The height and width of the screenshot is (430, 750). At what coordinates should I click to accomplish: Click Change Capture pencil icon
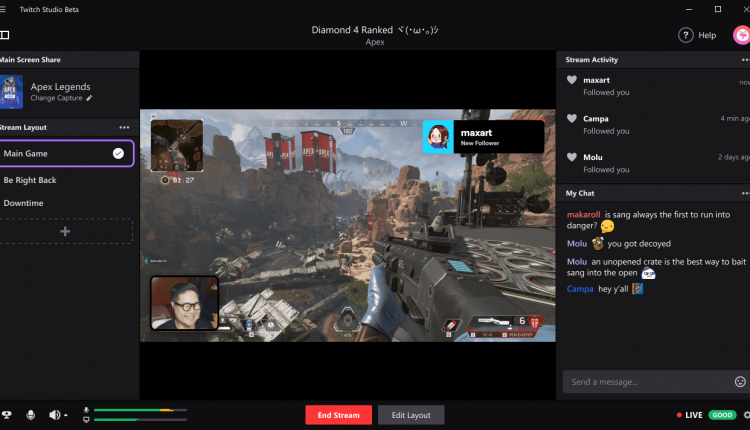pyautogui.click(x=89, y=98)
